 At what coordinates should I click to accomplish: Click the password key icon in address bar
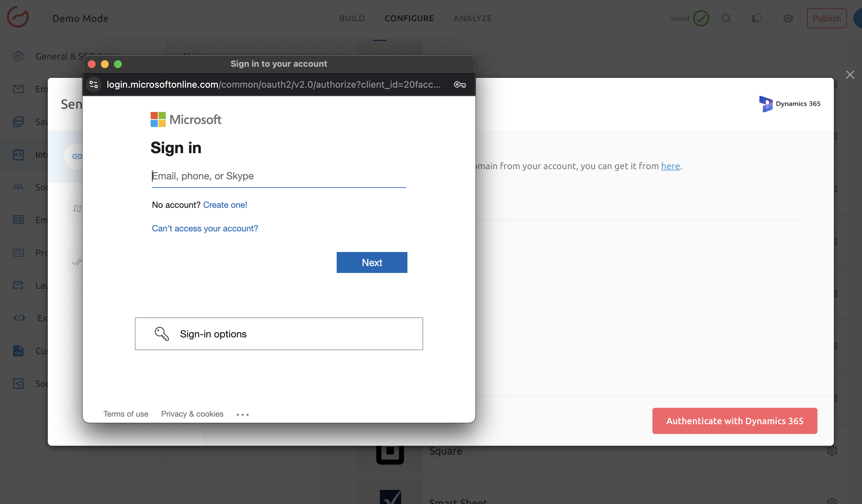pos(460,84)
